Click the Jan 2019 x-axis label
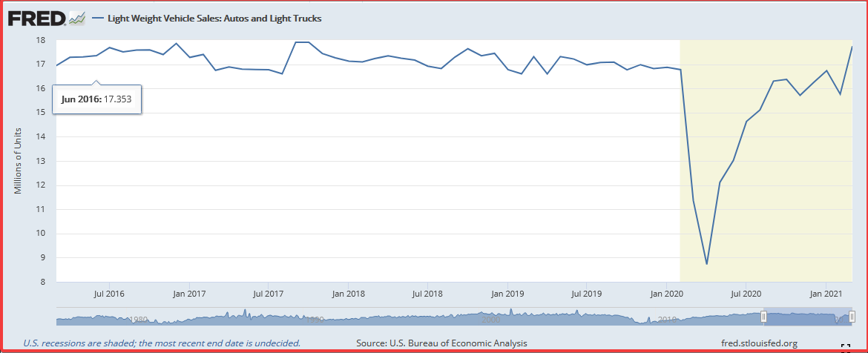868x353 pixels. pos(507,294)
